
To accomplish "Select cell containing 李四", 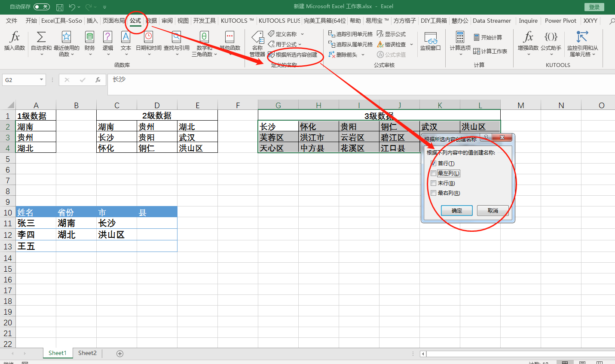I will click(x=36, y=235).
